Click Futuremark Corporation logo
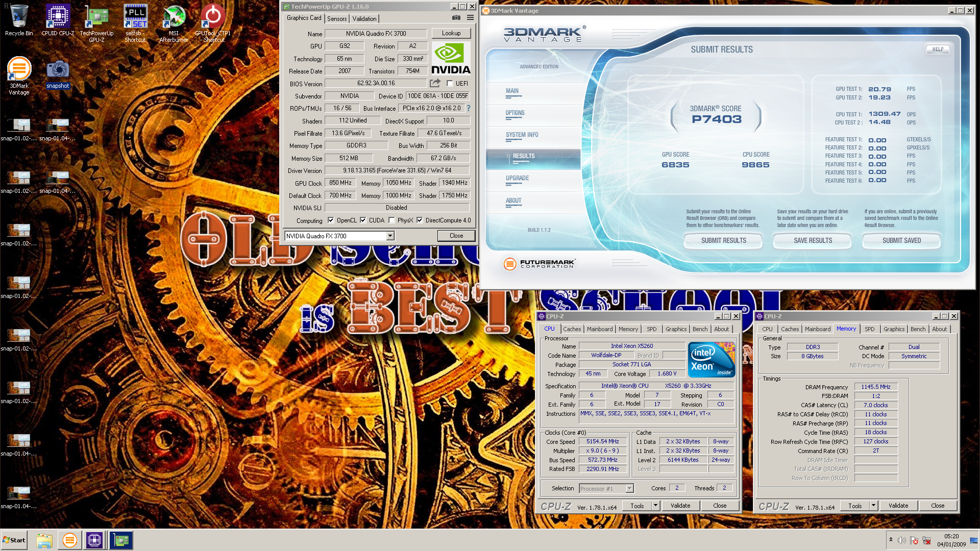The width and height of the screenshot is (980, 551). pyautogui.click(x=539, y=264)
